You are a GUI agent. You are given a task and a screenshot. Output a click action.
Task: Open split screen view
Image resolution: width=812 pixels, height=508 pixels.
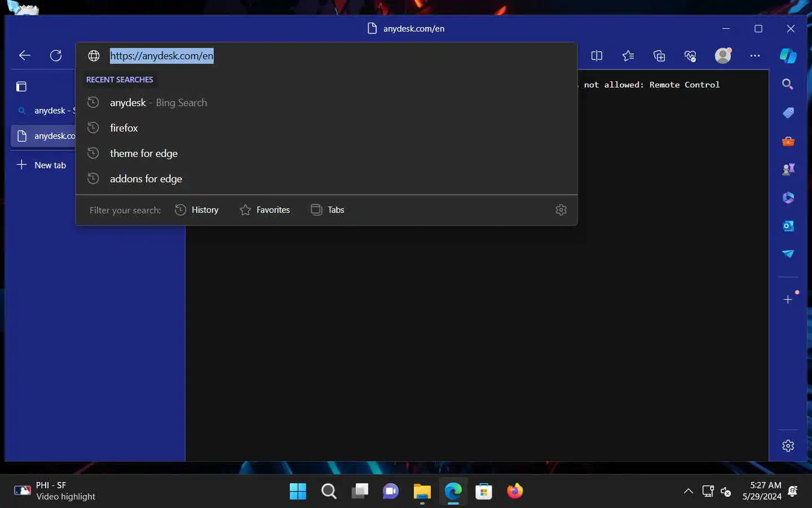point(597,55)
